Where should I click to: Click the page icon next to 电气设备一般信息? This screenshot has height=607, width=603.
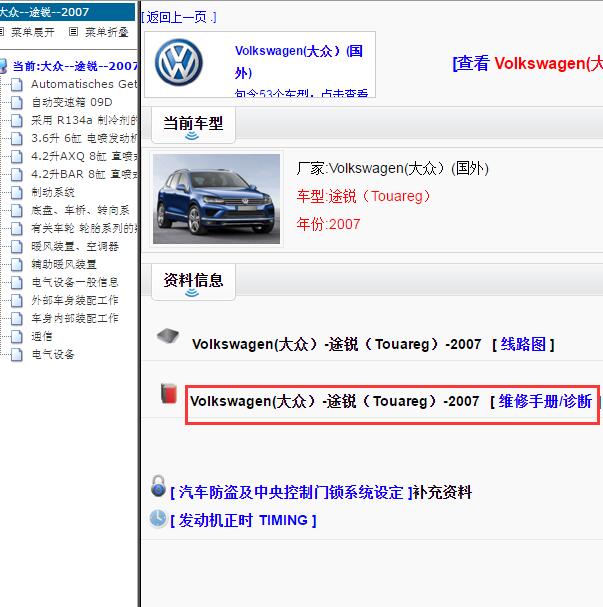[x=16, y=282]
